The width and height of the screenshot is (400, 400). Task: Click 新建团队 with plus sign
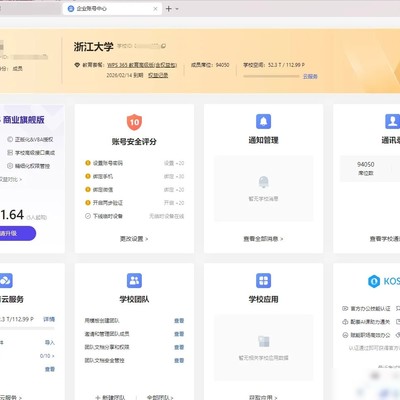tap(110, 397)
